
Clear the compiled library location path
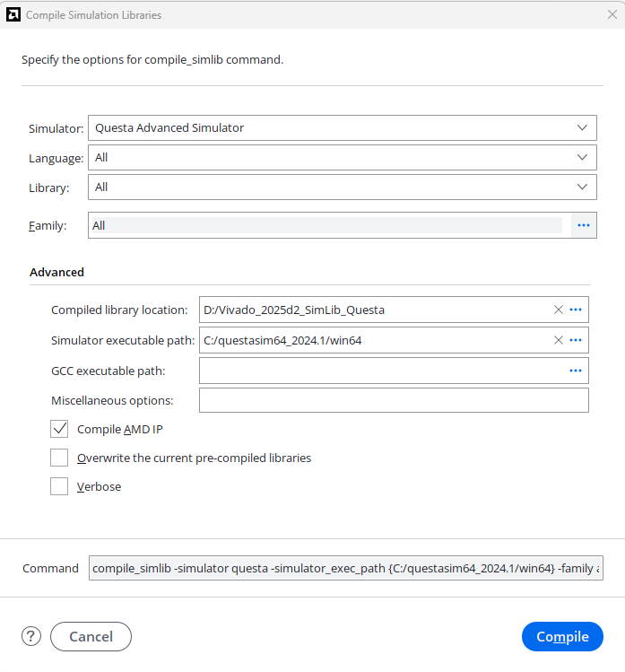[558, 310]
